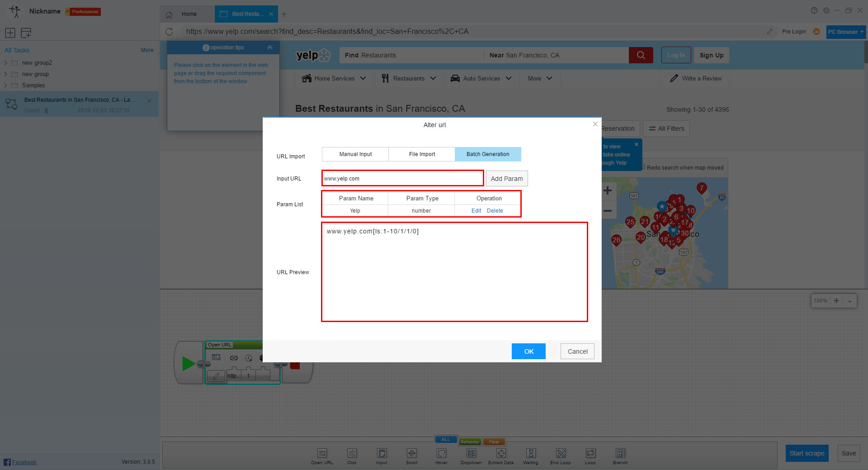Collapse the operation tips panel
868x470 pixels.
pyautogui.click(x=270, y=47)
